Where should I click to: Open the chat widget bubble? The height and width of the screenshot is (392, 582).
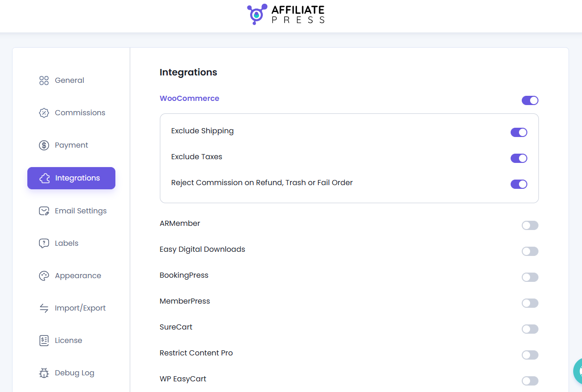[578, 371]
